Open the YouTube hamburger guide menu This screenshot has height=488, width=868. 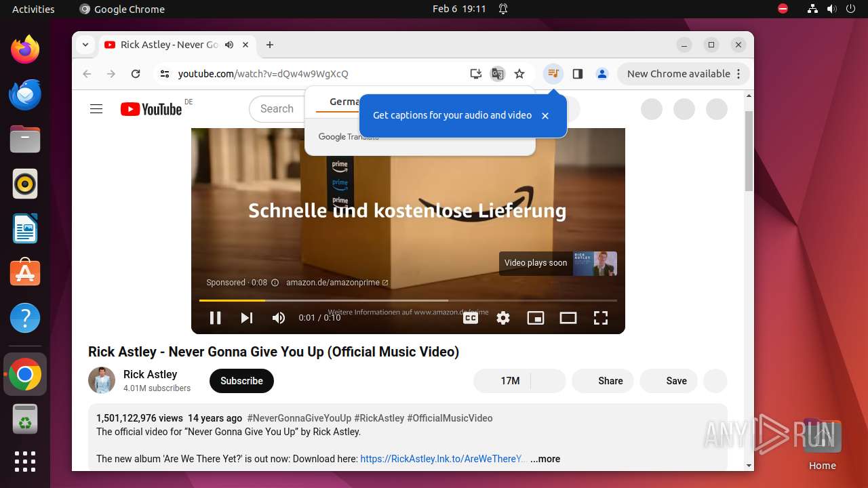[96, 109]
